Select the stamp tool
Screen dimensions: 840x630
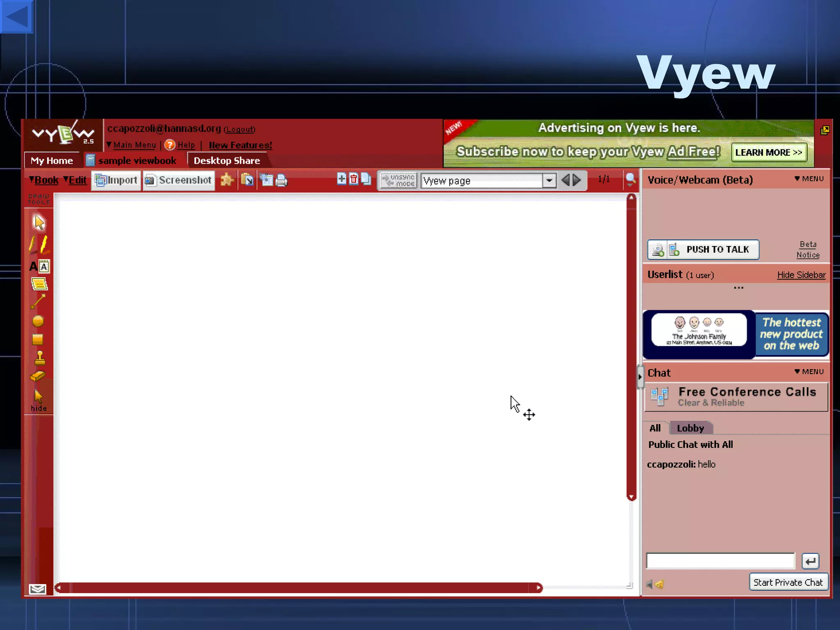click(39, 358)
